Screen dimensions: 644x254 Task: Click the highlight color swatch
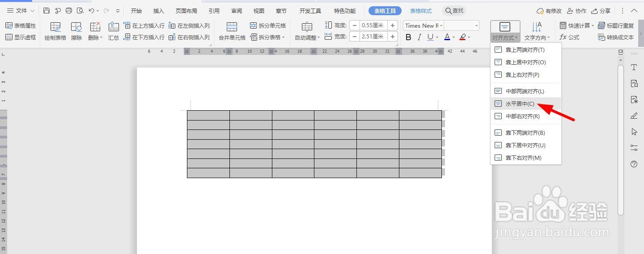pyautogui.click(x=463, y=37)
